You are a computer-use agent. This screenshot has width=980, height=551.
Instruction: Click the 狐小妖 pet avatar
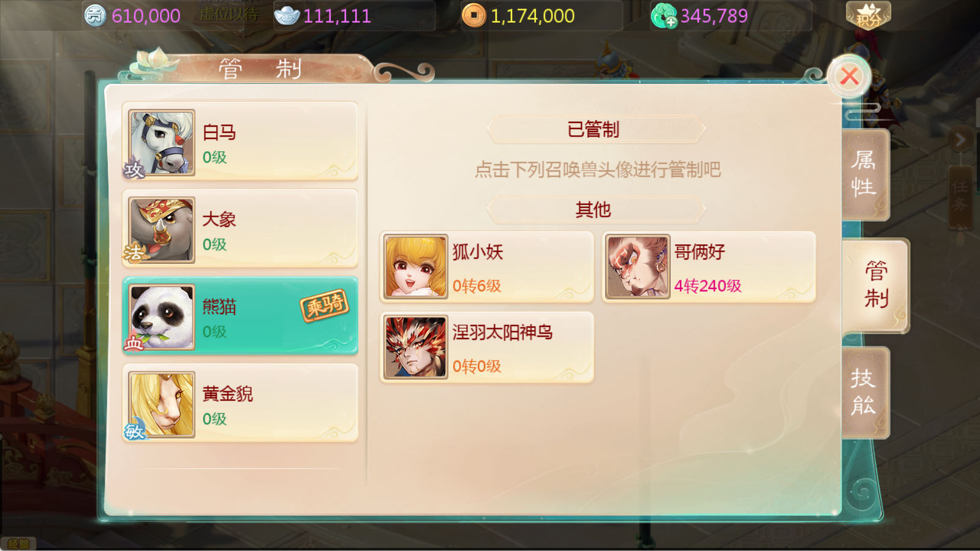pyautogui.click(x=416, y=267)
